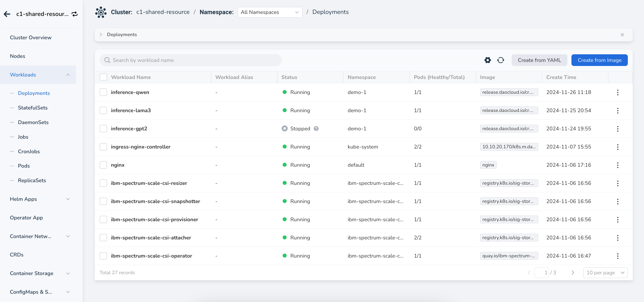Check the ingress-nginx-controller row checkbox
Viewport: 644px width, 302px height.
pos(103,147)
